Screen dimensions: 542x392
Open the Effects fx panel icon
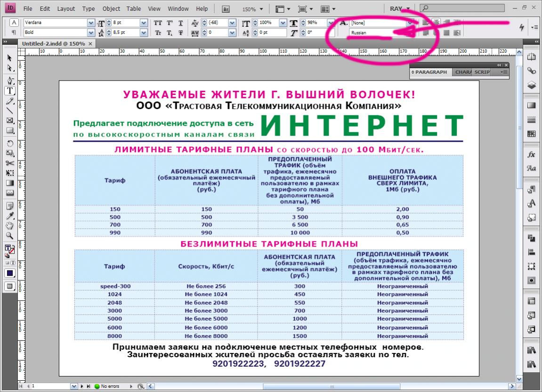tap(531, 154)
